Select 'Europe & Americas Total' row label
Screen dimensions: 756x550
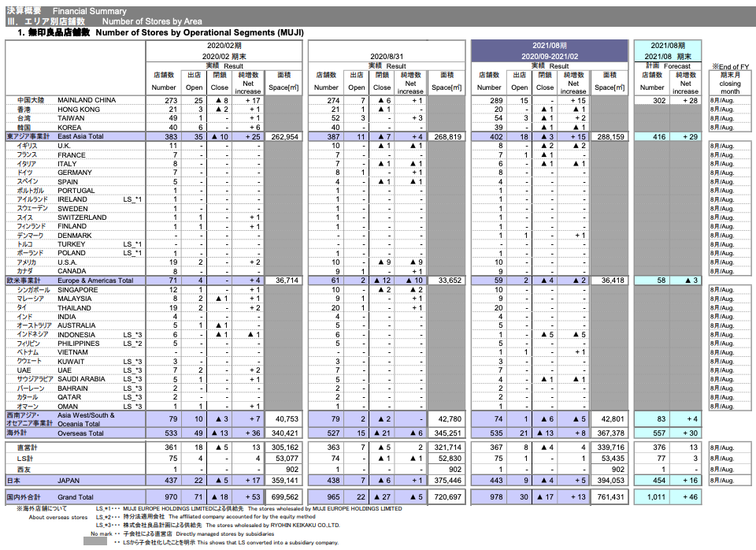[x=95, y=281]
